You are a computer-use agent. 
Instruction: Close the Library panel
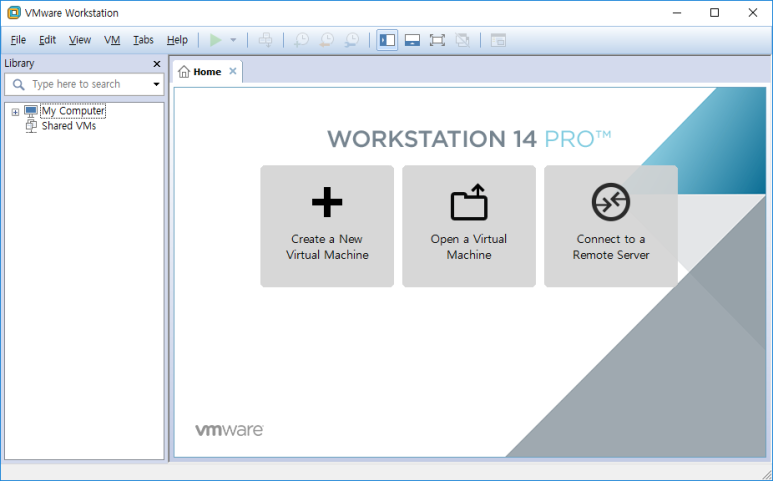[x=157, y=64]
